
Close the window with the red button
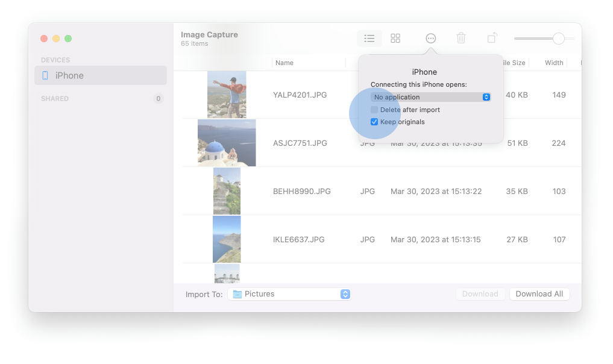(44, 39)
